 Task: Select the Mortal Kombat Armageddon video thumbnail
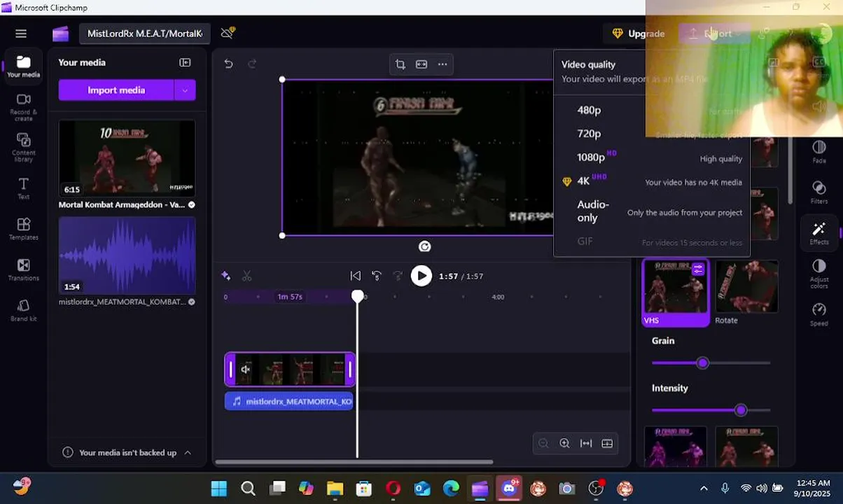[127, 158]
